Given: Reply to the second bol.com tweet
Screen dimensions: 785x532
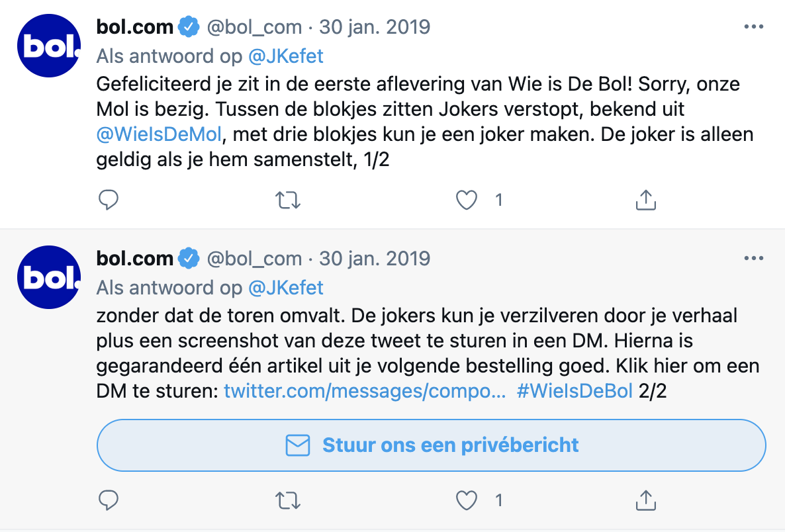Looking at the screenshot, I should tap(108, 500).
